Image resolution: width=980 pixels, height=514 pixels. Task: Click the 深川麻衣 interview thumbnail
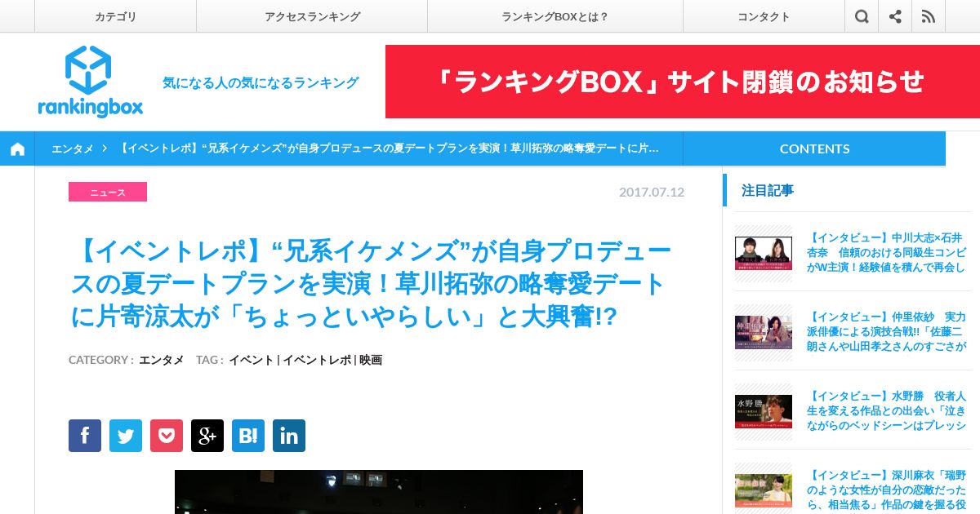click(x=764, y=490)
